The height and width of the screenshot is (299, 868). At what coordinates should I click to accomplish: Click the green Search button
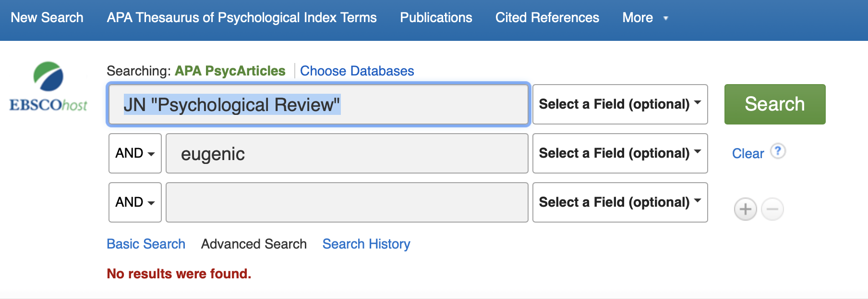(x=775, y=104)
